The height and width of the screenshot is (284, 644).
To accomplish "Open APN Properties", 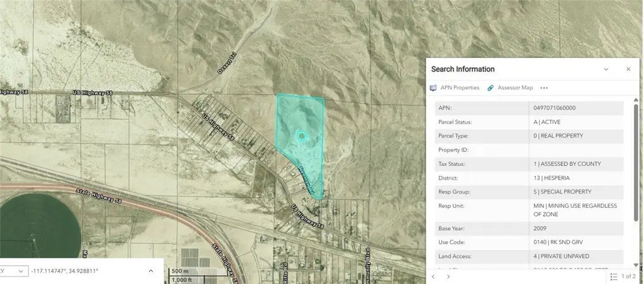I will (x=455, y=88).
